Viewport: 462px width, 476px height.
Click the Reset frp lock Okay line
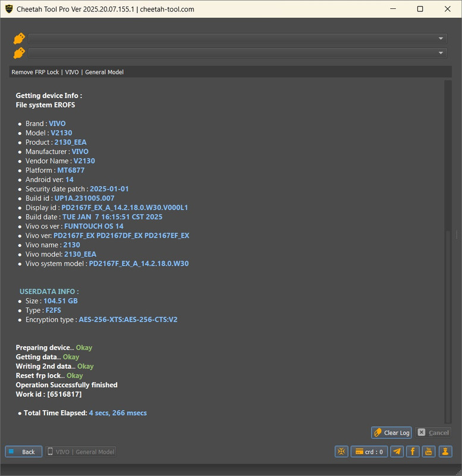click(49, 375)
